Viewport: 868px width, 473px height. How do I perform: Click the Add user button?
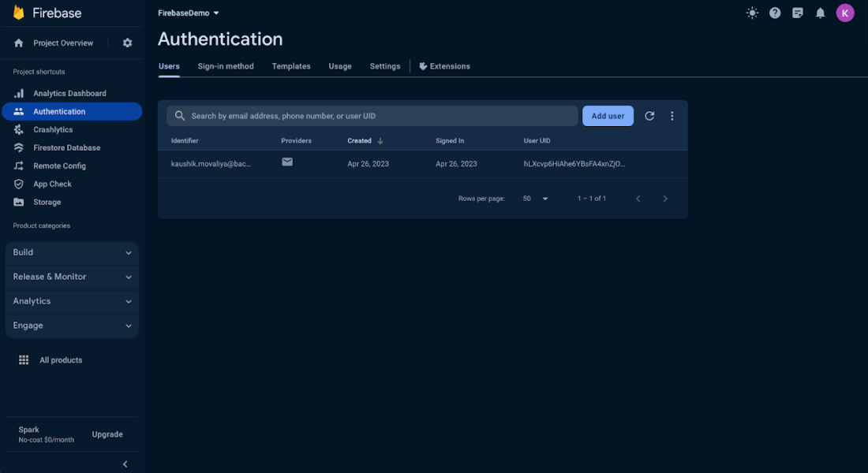tap(608, 116)
